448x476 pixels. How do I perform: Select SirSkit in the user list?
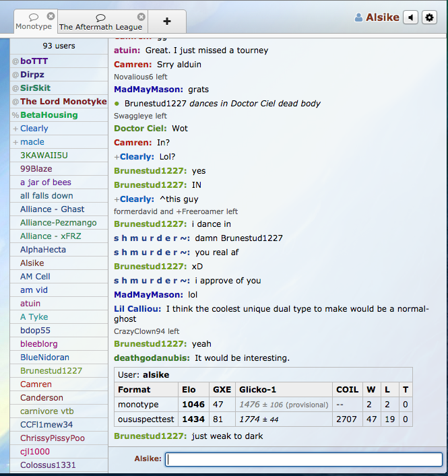point(59,88)
